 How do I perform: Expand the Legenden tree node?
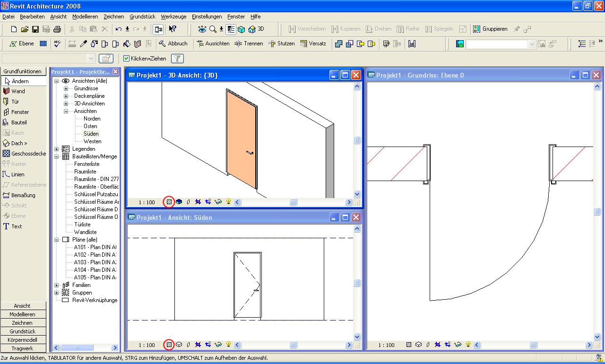57,149
